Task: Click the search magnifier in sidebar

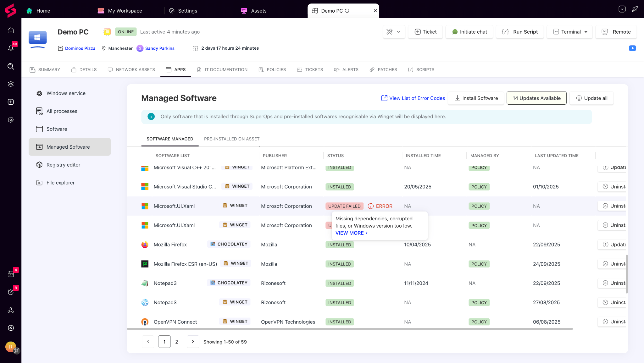Action: 11,66
